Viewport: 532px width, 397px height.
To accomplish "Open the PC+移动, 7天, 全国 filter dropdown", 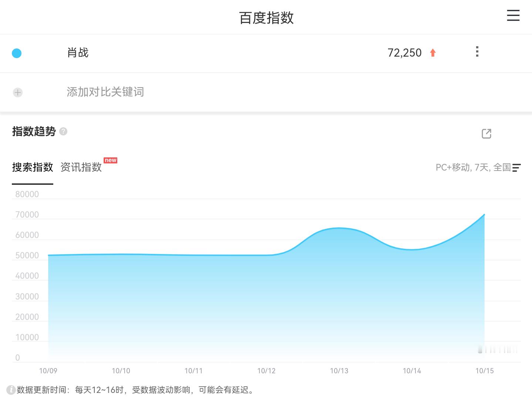I will 478,168.
